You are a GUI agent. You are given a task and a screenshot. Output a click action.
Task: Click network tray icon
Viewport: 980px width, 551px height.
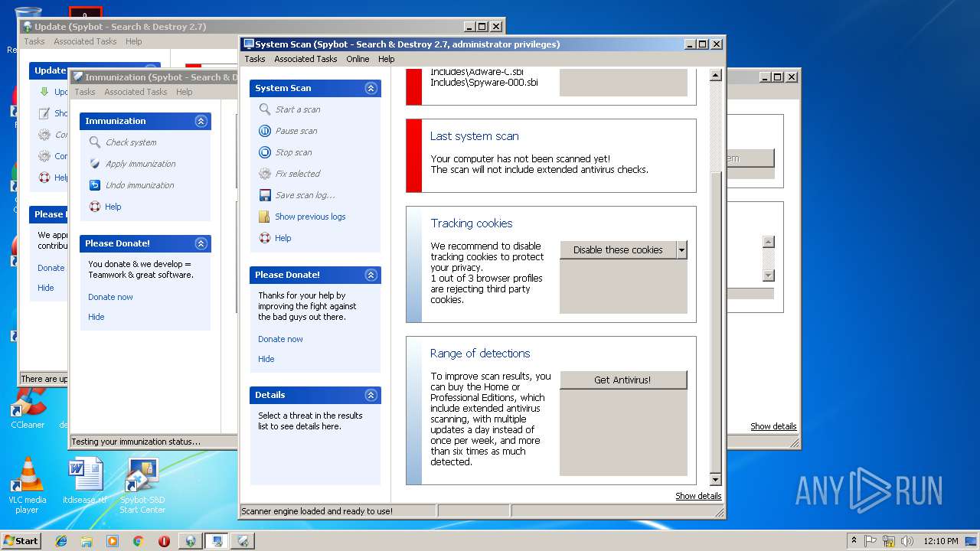[889, 541]
